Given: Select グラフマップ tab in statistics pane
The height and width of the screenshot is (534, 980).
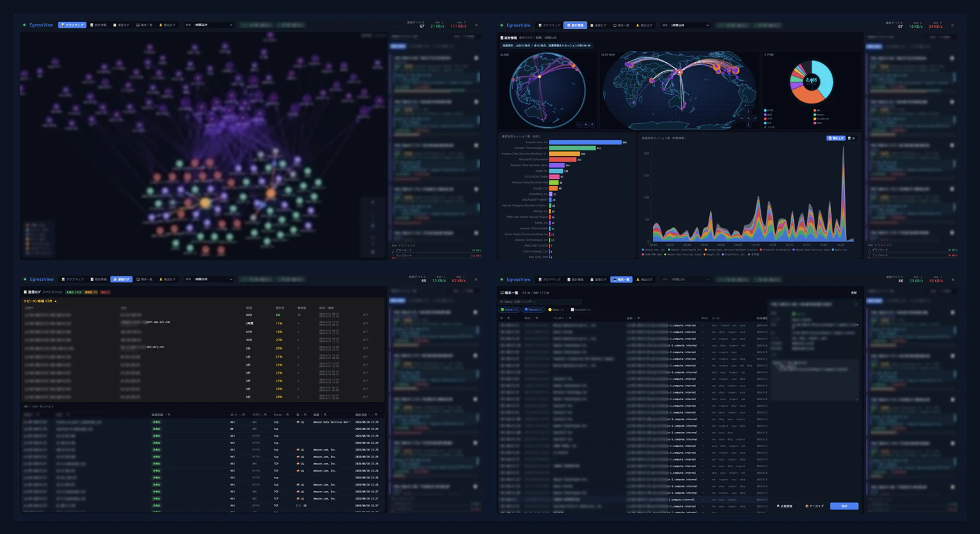Looking at the screenshot, I should [550, 25].
